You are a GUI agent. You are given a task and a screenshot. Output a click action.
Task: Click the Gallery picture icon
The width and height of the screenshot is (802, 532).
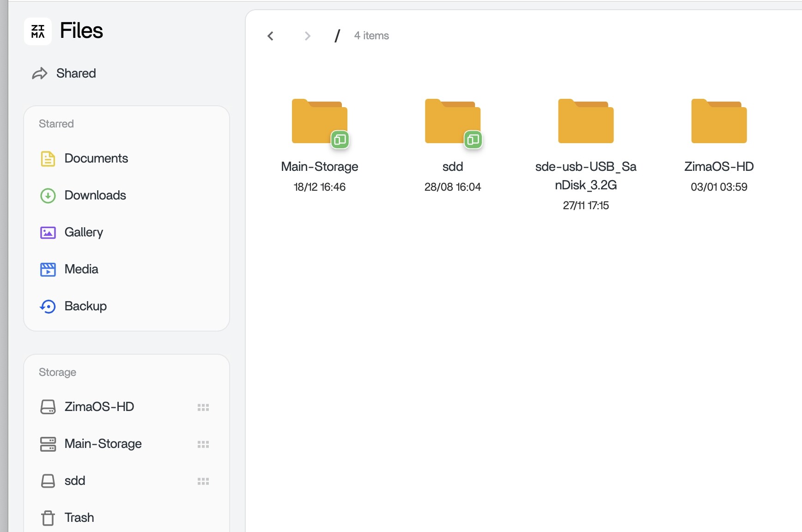[48, 233]
